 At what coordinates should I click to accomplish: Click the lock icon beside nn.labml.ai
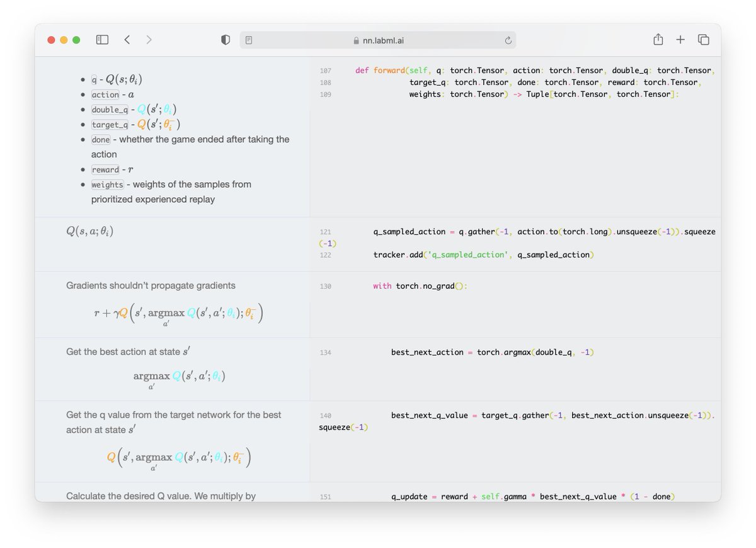coord(357,41)
